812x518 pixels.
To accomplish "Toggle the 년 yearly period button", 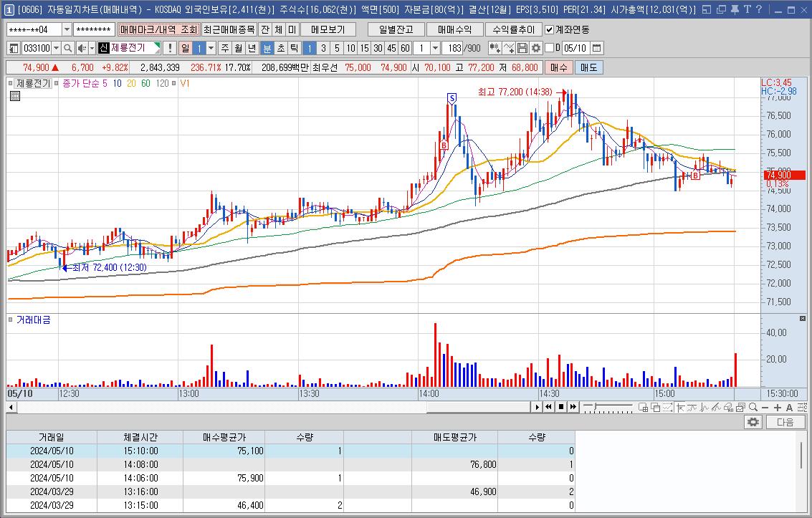I will pos(252,48).
